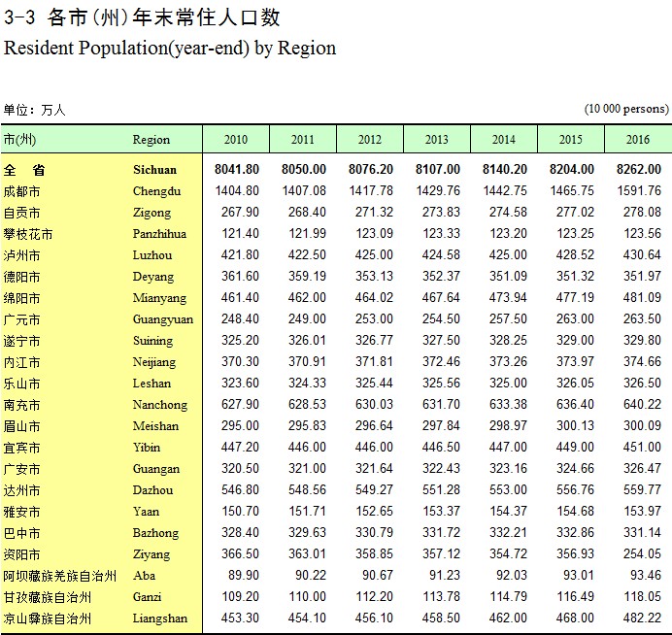The width and height of the screenshot is (672, 635).
Task: Click the unit label '(10 000 persons)'
Action: [626, 109]
